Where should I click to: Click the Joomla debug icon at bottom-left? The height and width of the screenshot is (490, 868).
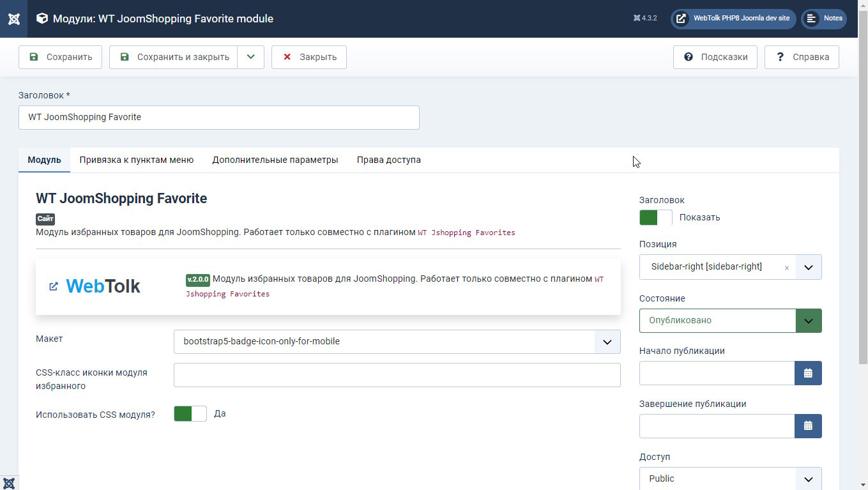[x=9, y=483]
